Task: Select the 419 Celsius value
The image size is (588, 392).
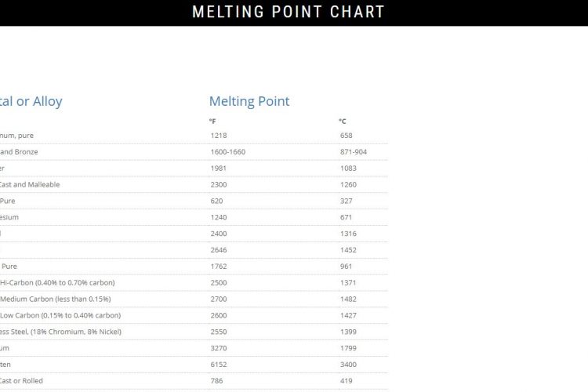Action: pos(347,382)
